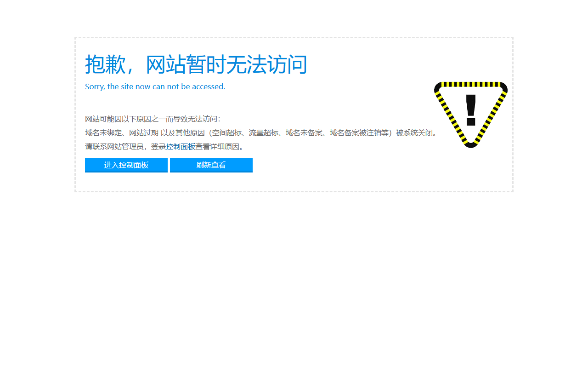
Task: Click the yellow warning triangle icon
Action: click(471, 115)
